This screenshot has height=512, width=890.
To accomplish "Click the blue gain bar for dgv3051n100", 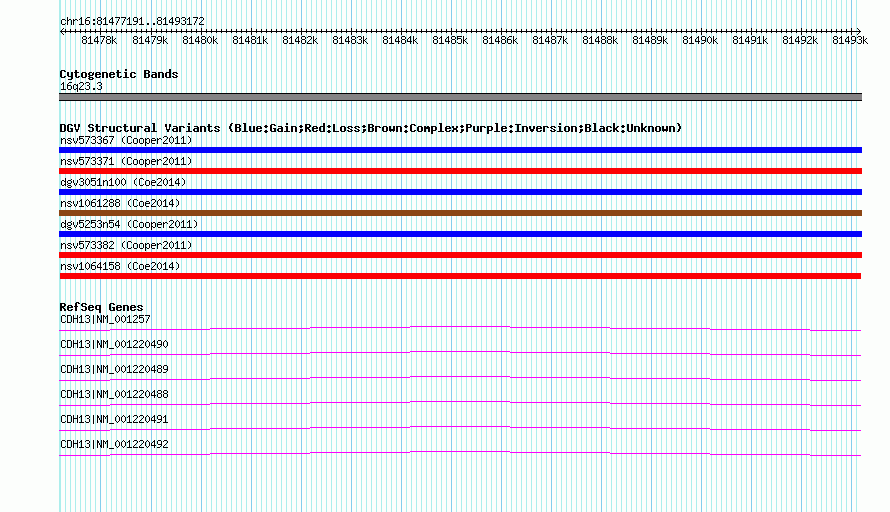I will pos(460,192).
